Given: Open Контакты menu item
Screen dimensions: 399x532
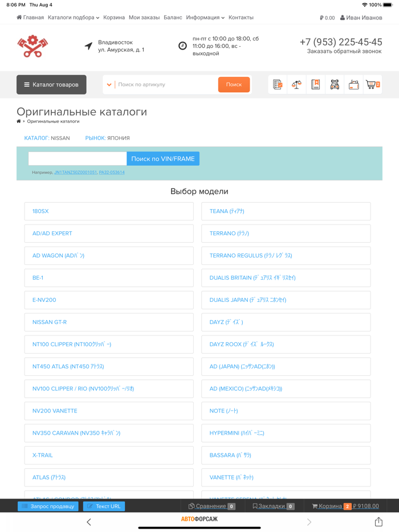Looking at the screenshot, I should 241,18.
